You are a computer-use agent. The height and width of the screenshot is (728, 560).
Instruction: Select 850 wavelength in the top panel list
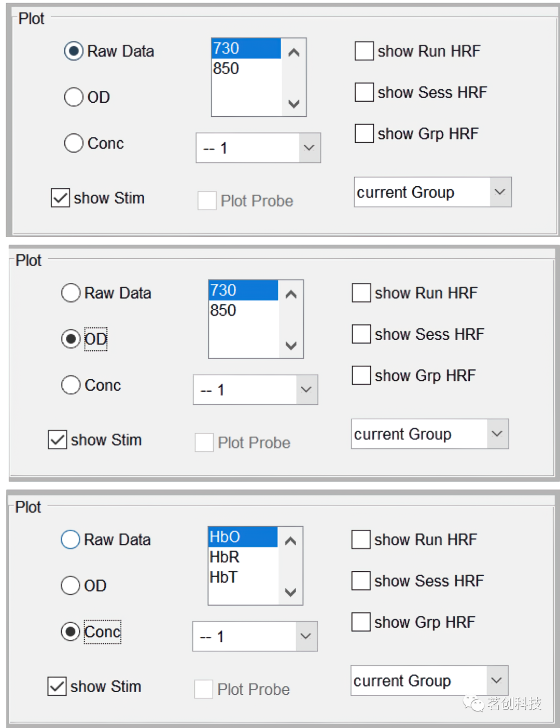click(x=226, y=68)
